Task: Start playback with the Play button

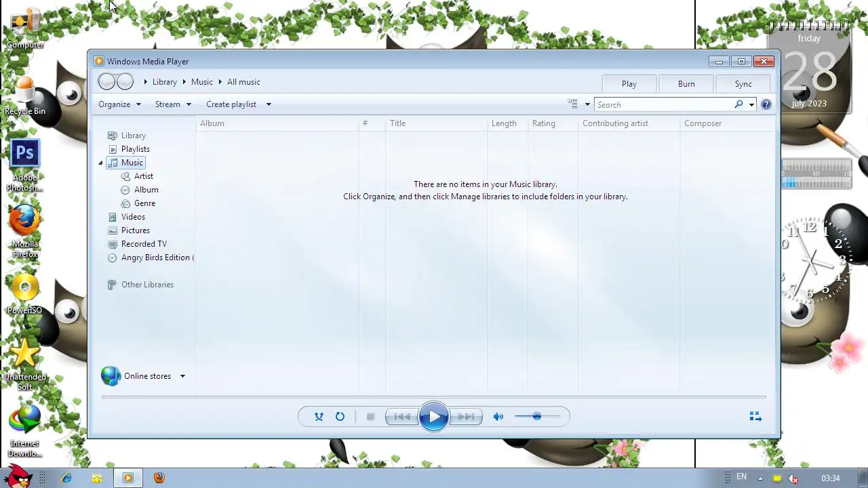Action: coord(434,417)
